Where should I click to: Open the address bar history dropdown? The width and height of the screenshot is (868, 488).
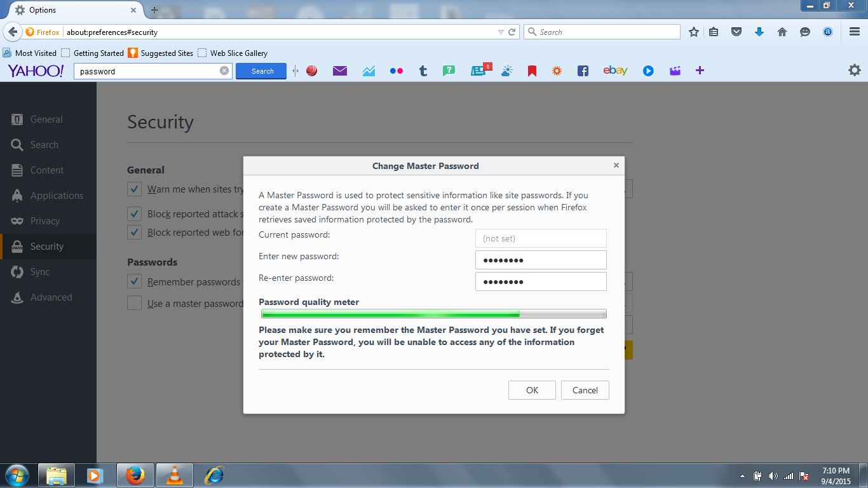502,31
